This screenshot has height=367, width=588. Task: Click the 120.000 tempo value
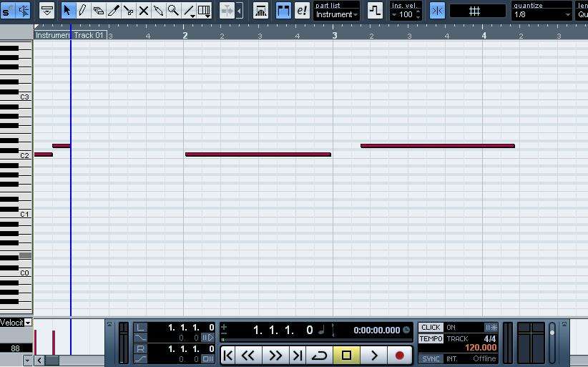(481, 348)
